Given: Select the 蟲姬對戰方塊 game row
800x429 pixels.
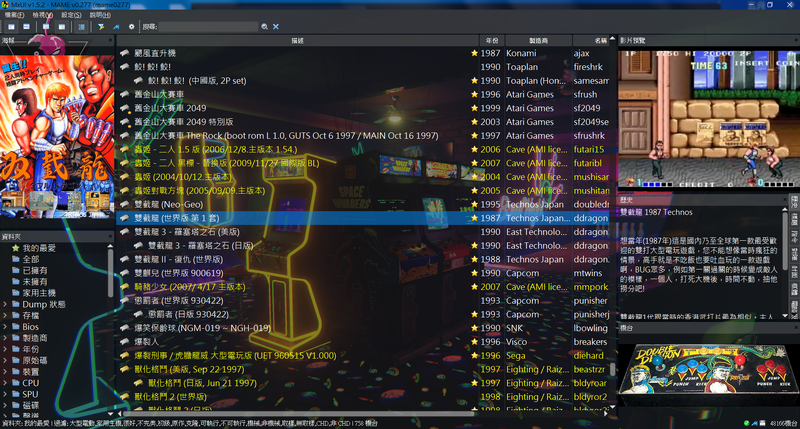Looking at the screenshot, I should point(363,191).
